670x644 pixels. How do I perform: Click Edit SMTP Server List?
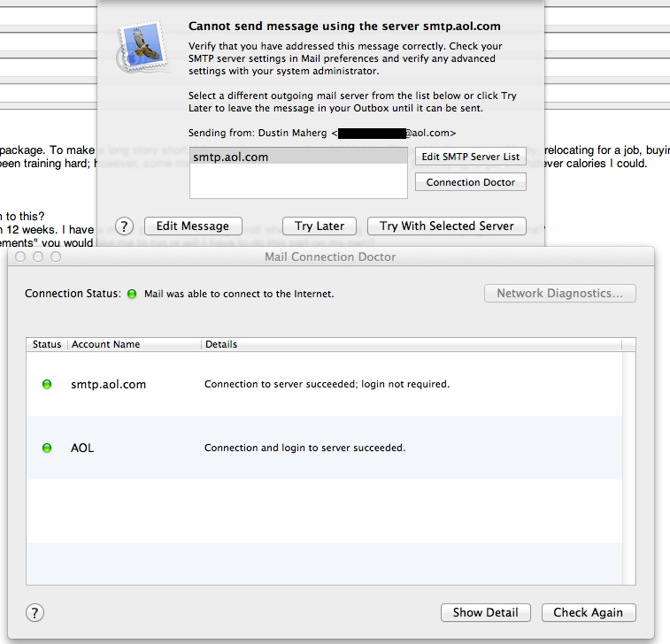[x=471, y=157]
